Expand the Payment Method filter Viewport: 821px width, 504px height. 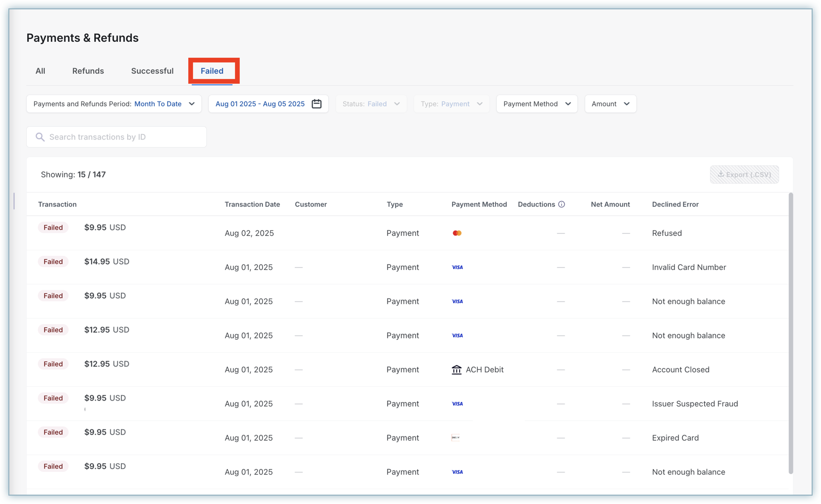537,104
